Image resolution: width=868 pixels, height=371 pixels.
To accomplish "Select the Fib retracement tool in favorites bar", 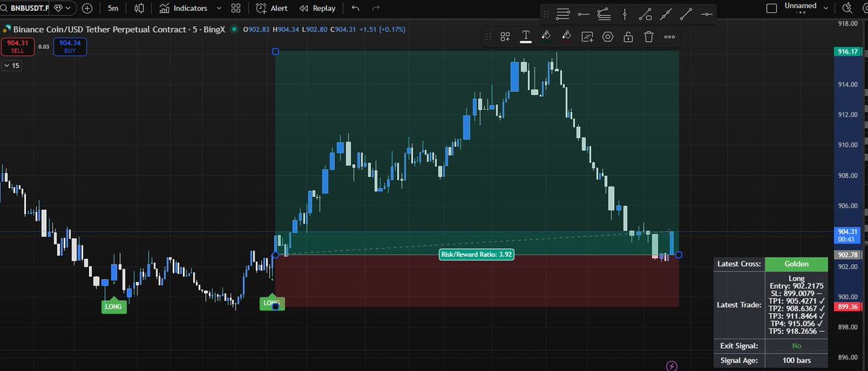I will (604, 14).
